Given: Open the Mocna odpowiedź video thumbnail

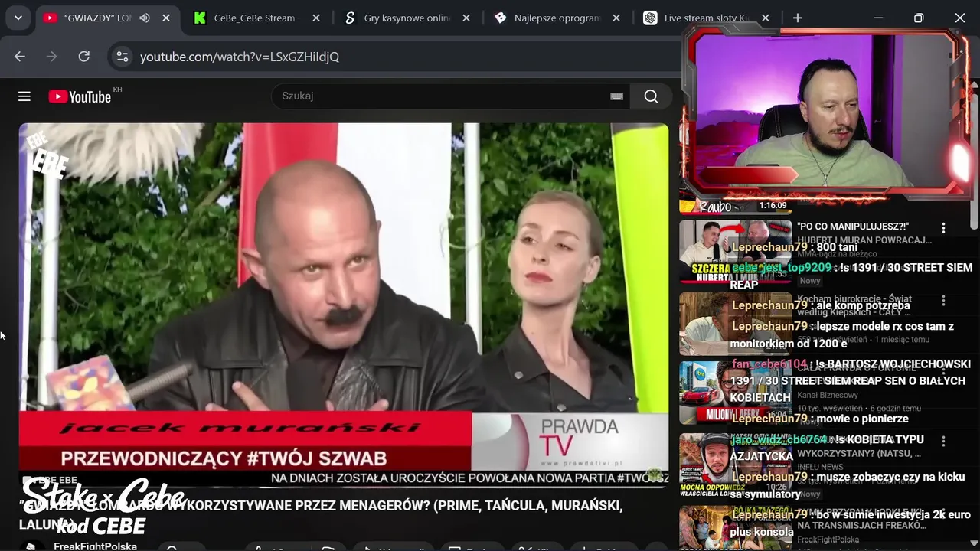Looking at the screenshot, I should click(x=736, y=465).
